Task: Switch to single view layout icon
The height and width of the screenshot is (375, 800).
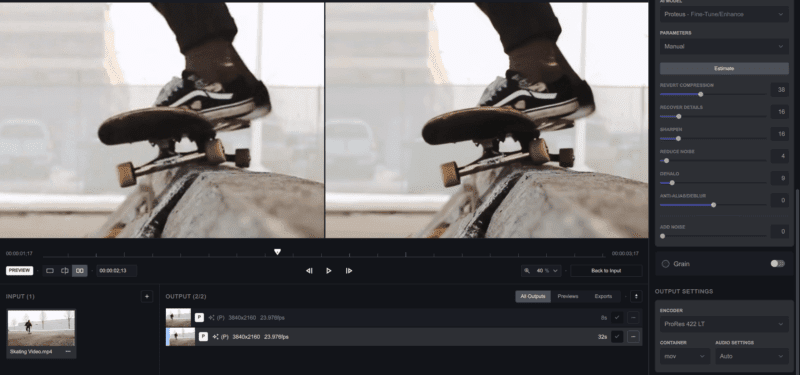Action: point(50,271)
